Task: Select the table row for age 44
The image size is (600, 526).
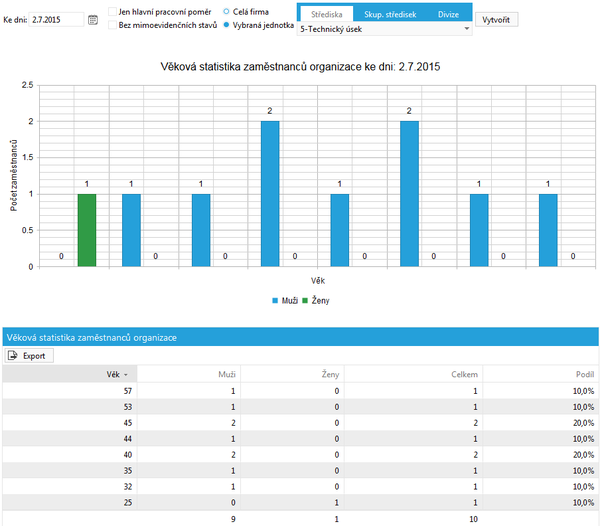Action: pyautogui.click(x=300, y=438)
